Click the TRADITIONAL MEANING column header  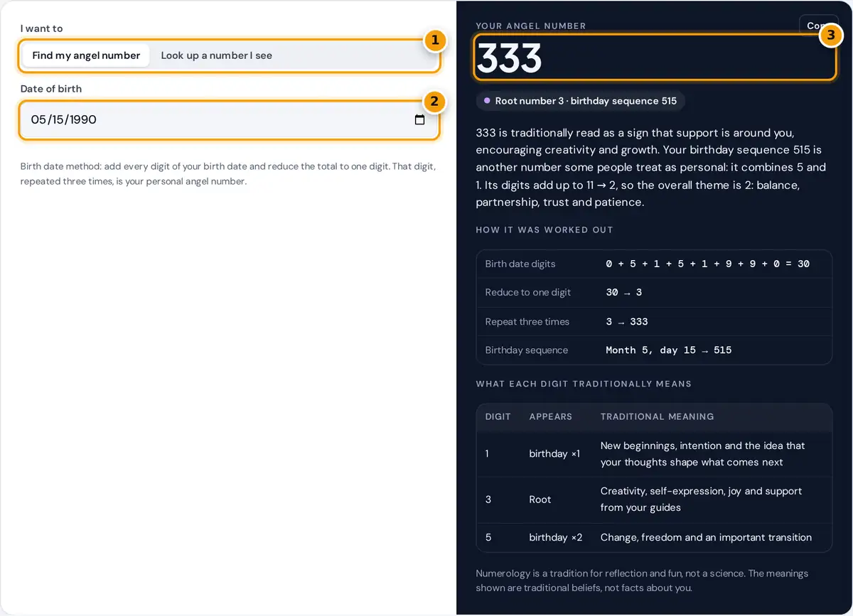(x=658, y=416)
